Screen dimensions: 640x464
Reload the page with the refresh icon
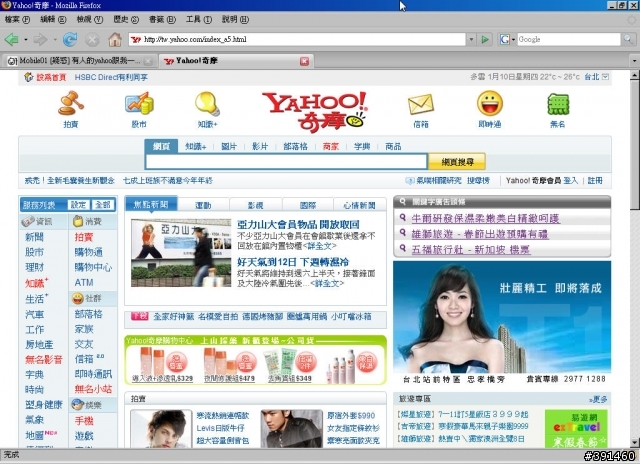[70, 40]
